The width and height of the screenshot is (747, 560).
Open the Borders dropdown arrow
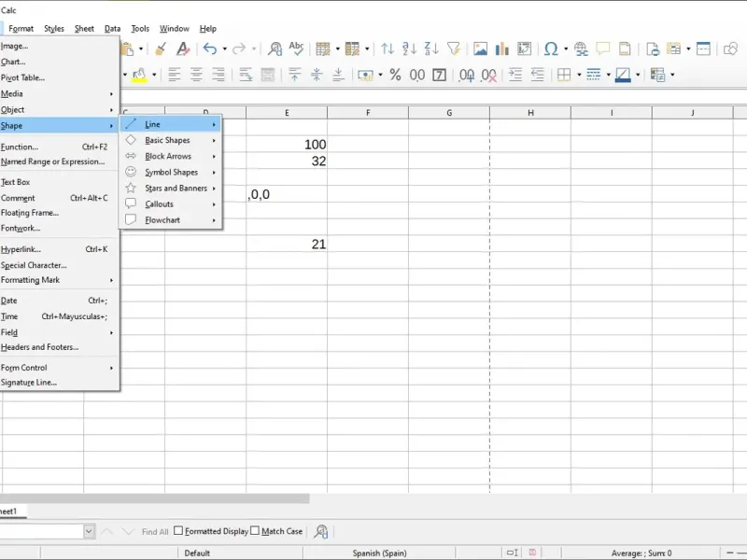pyautogui.click(x=579, y=75)
